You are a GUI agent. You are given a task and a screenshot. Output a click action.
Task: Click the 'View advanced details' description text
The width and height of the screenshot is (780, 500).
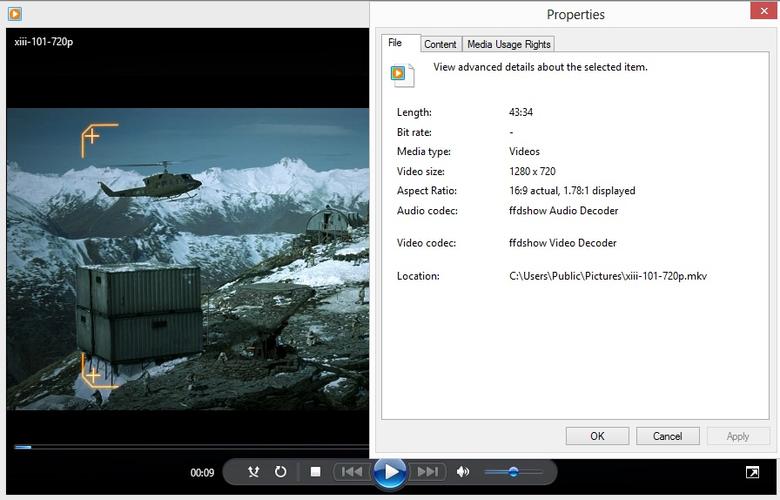(x=540, y=67)
